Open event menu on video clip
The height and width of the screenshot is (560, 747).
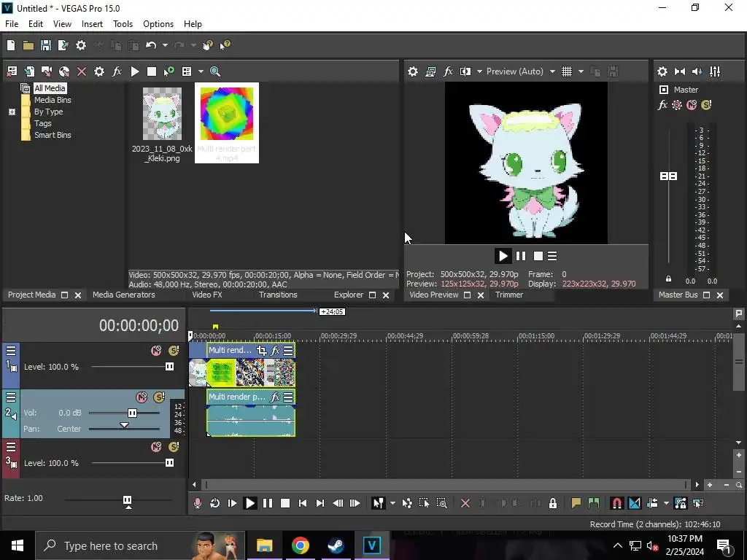pos(288,351)
